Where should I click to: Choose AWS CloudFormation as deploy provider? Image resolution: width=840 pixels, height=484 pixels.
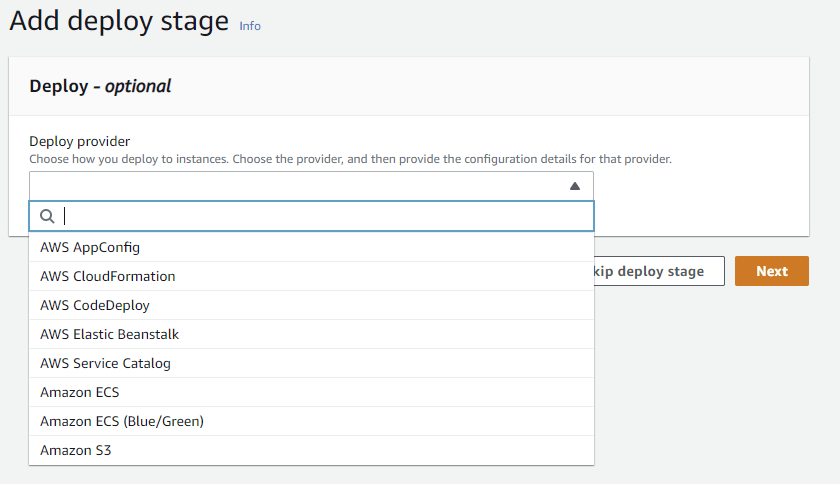pos(108,276)
